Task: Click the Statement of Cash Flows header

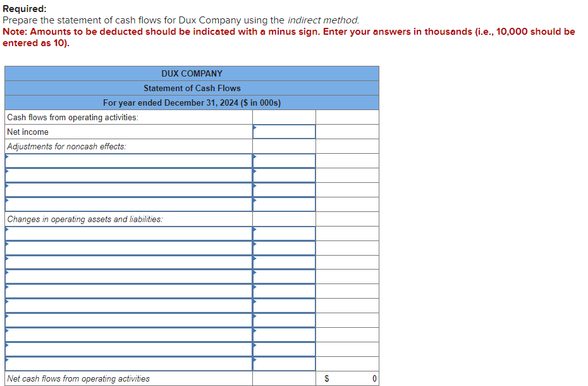Action: 192,88
